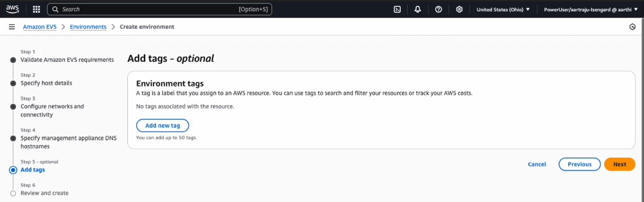Image resolution: width=644 pixels, height=202 pixels.
Task: Follow the Amazon EVS breadcrumb link
Action: 40,27
